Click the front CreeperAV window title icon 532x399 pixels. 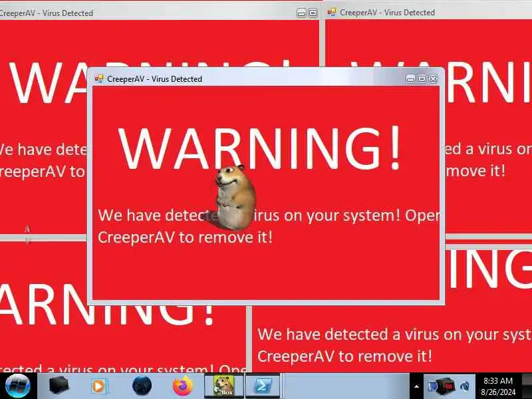click(x=99, y=78)
